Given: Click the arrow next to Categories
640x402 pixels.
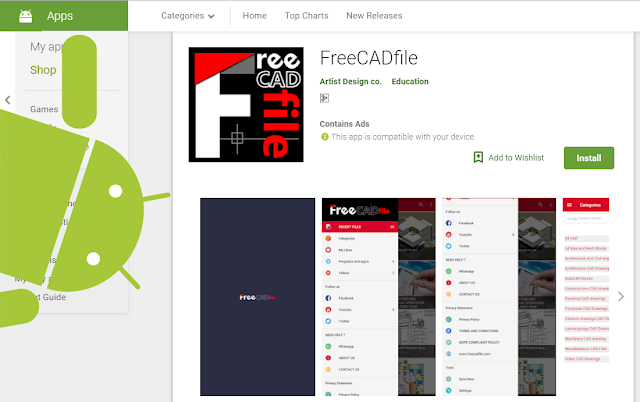Looking at the screenshot, I should click(x=211, y=16).
